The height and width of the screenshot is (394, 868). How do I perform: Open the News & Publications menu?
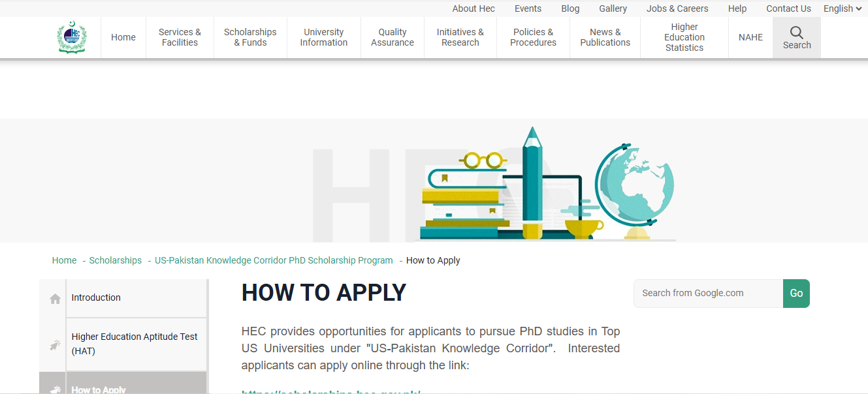(605, 37)
